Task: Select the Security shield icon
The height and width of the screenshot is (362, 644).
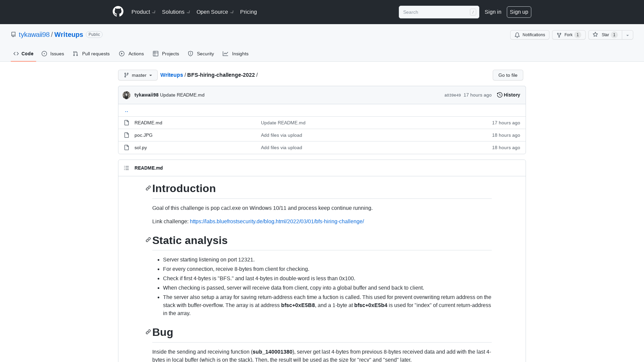Action: click(191, 54)
